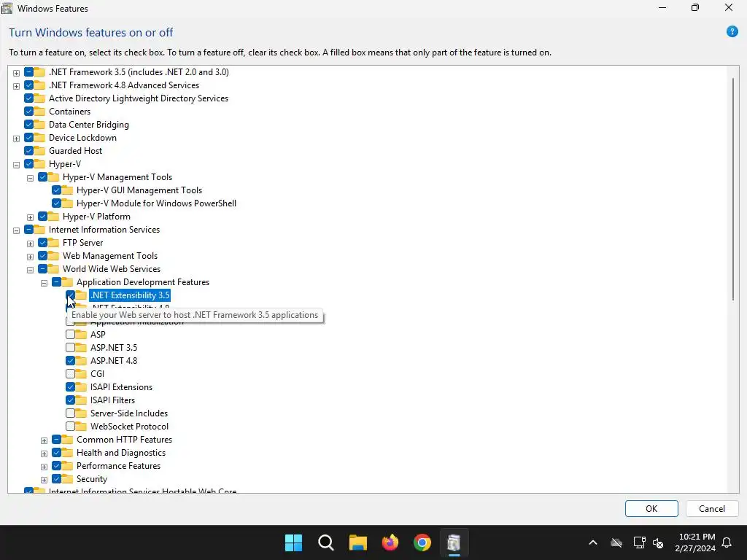
Task: Uncheck the Guarded Host checkbox
Action: pyautogui.click(x=28, y=150)
